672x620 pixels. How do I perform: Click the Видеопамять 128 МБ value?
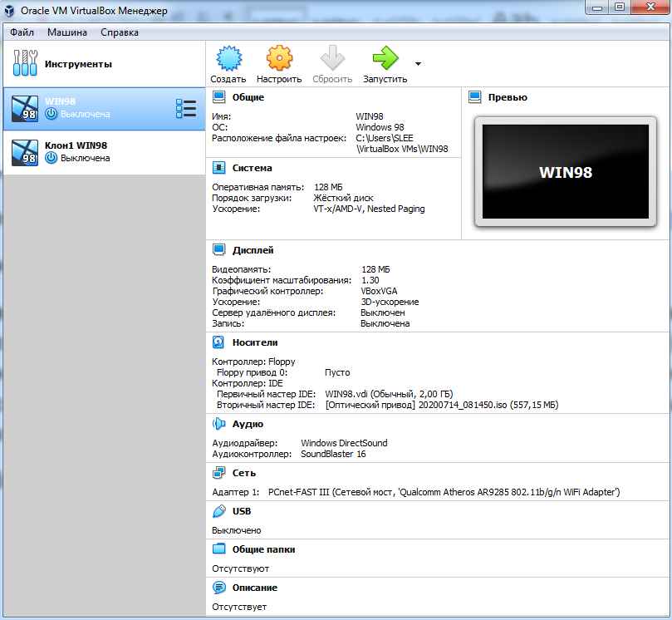(x=375, y=269)
